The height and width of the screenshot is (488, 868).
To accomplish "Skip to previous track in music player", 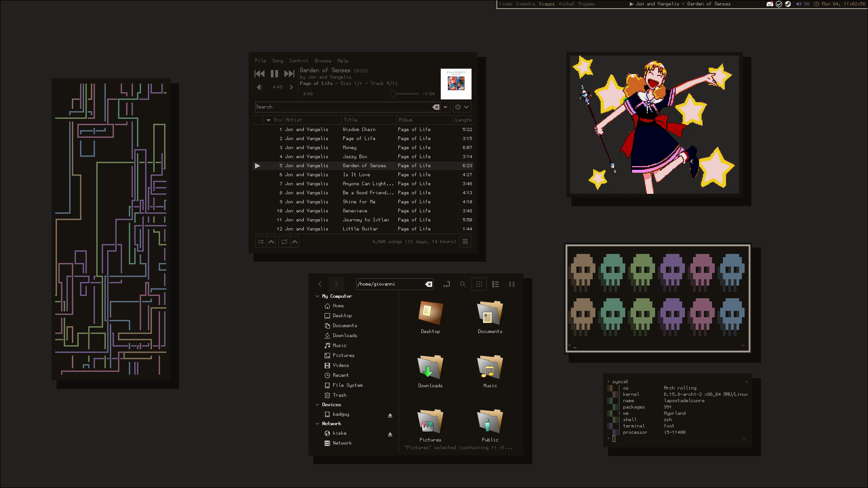I will pyautogui.click(x=259, y=74).
